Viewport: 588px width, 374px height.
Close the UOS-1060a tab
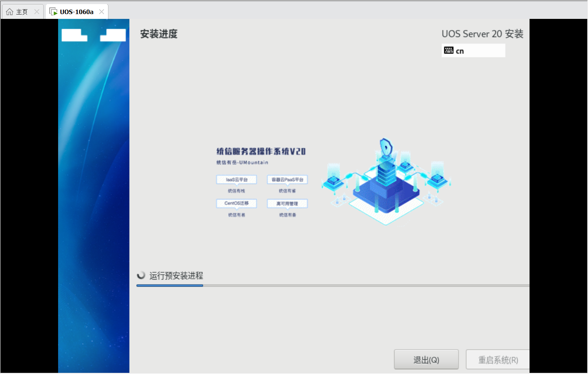[101, 12]
